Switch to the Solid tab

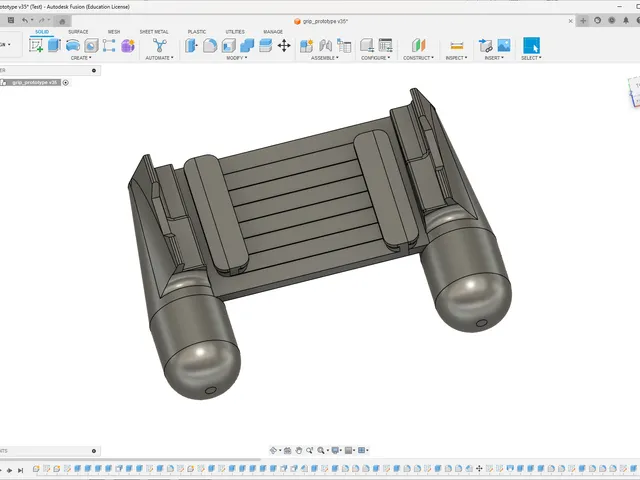pyautogui.click(x=42, y=32)
